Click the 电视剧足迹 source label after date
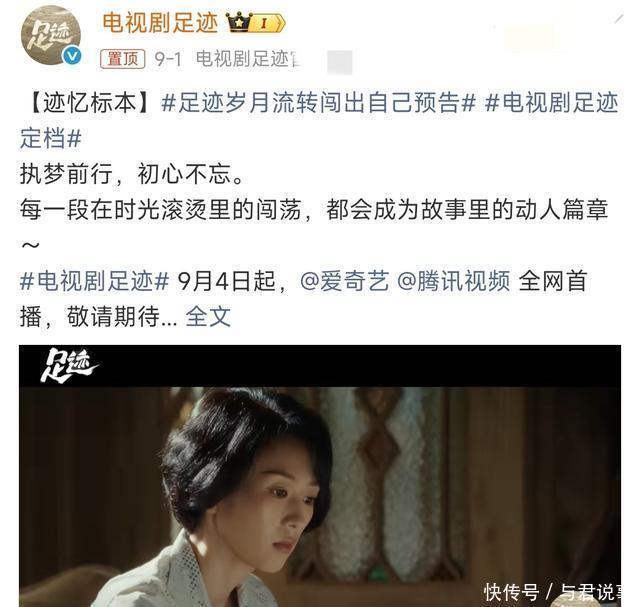Screen dimensions: 640x607 click(248, 59)
